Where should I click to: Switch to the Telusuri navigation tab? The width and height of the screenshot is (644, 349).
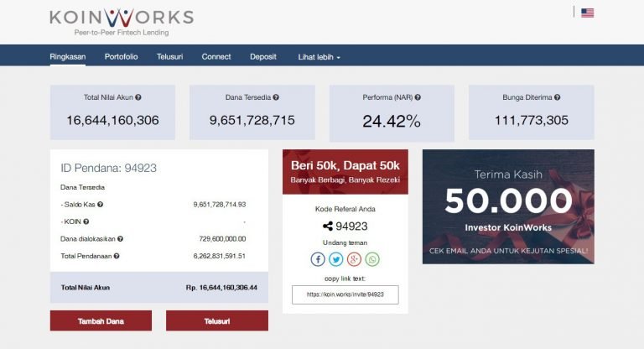(169, 57)
